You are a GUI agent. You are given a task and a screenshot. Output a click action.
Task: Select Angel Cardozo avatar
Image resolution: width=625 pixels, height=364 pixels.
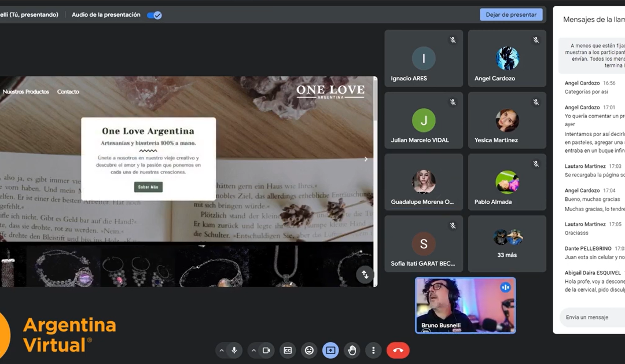[x=507, y=58]
